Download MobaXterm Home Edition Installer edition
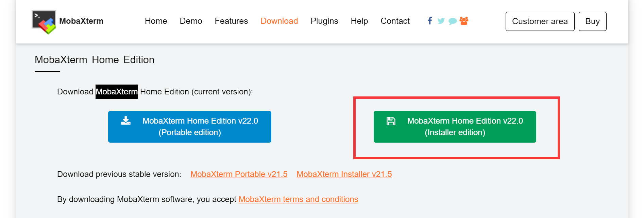 (x=455, y=127)
